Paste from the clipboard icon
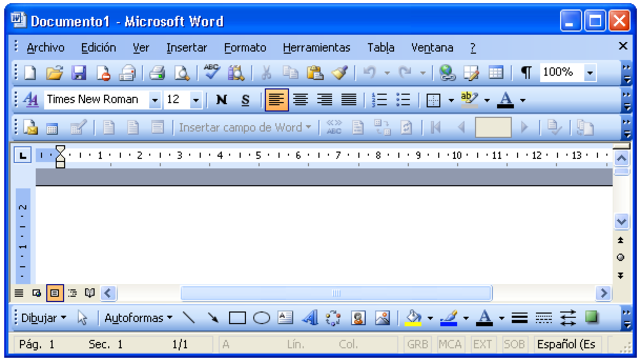 [x=315, y=73]
